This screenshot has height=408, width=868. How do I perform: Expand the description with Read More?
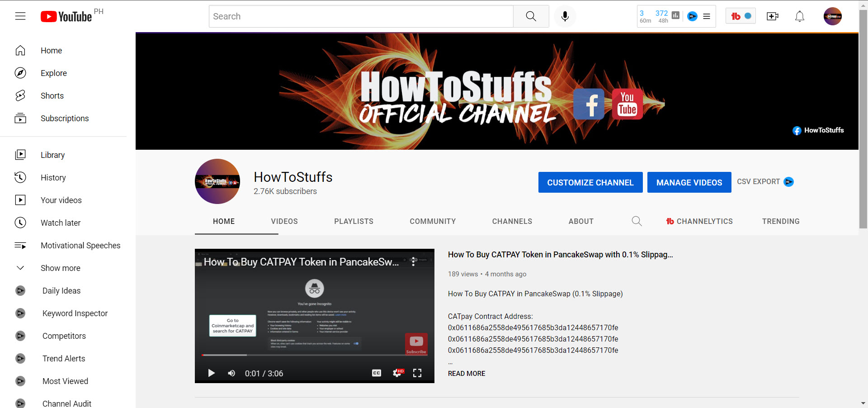click(x=467, y=374)
